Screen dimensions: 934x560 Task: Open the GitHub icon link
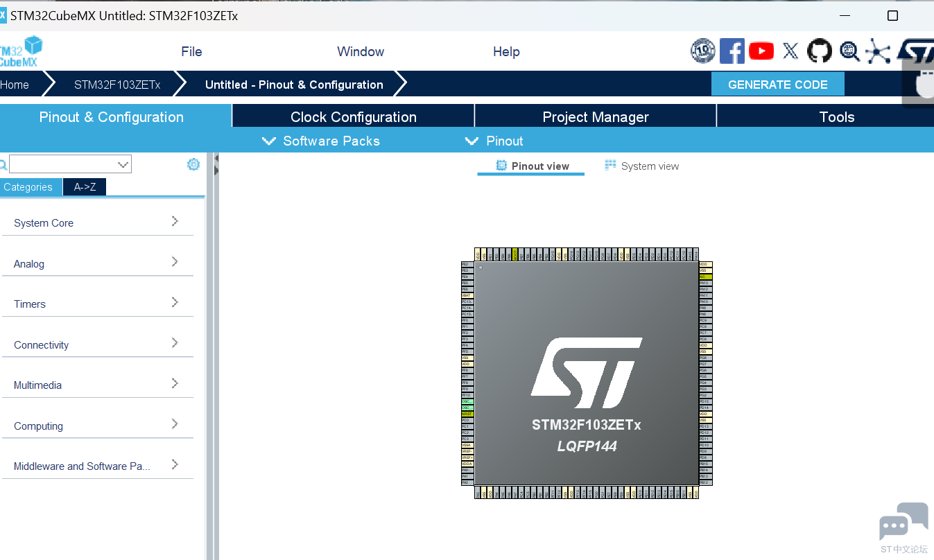tap(820, 51)
